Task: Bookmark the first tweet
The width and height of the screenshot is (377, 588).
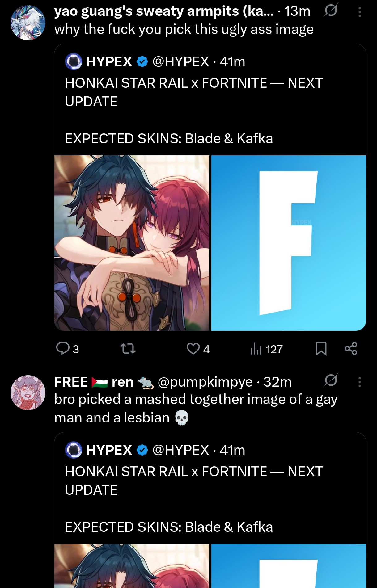Action: (321, 349)
